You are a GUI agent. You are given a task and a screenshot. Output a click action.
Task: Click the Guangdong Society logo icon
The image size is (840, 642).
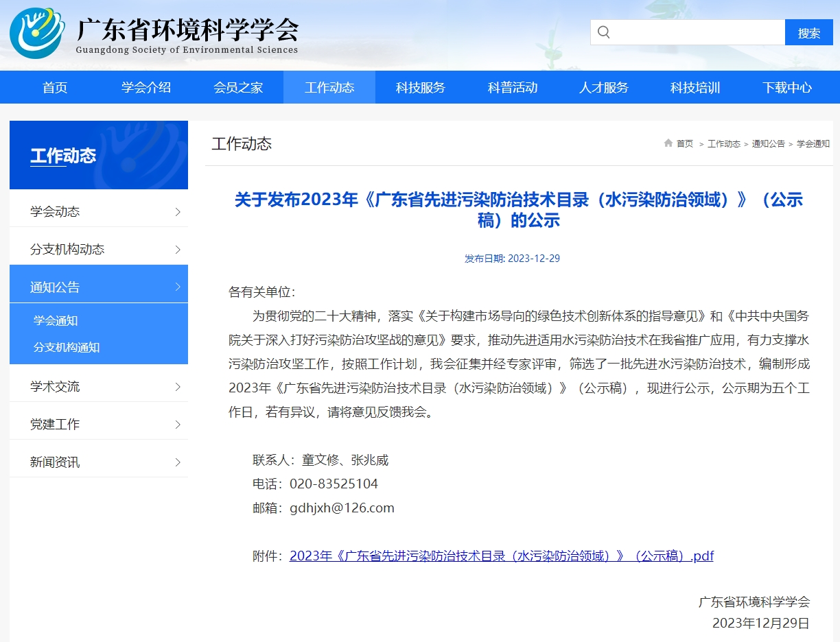pyautogui.click(x=37, y=33)
